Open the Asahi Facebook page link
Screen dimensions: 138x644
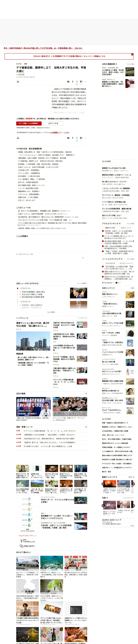click(108, 283)
